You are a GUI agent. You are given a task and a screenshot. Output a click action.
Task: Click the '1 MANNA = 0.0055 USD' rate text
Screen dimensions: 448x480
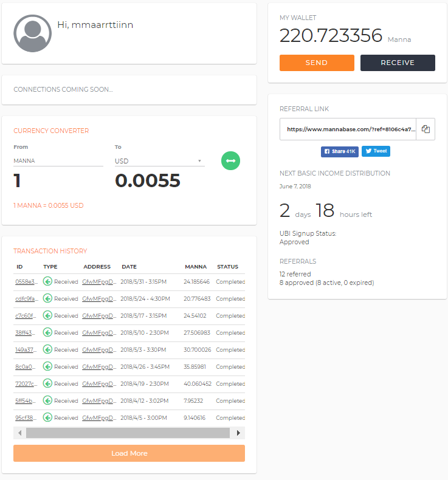(x=49, y=205)
